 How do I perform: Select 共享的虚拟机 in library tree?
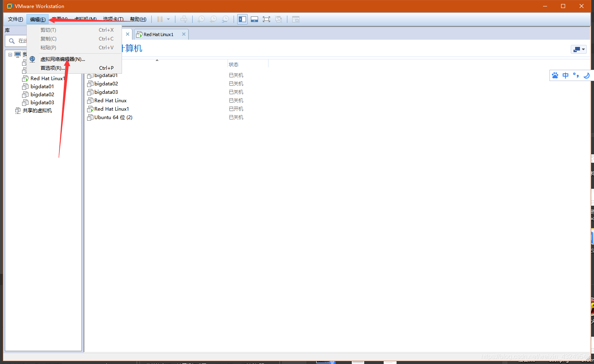pyautogui.click(x=37, y=111)
